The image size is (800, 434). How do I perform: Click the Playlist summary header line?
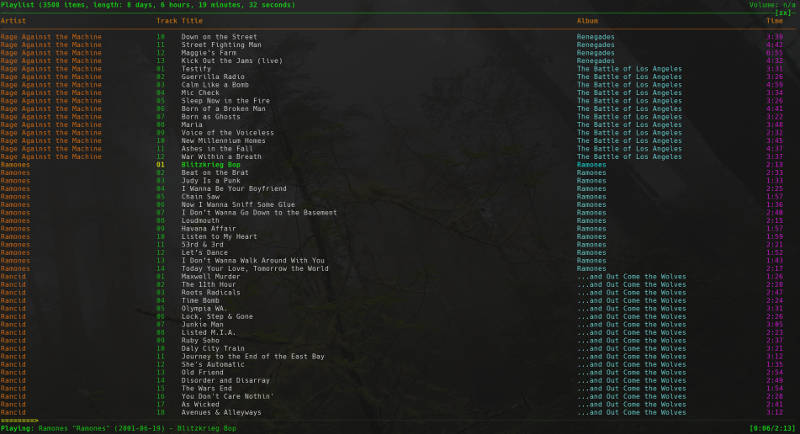(148, 5)
